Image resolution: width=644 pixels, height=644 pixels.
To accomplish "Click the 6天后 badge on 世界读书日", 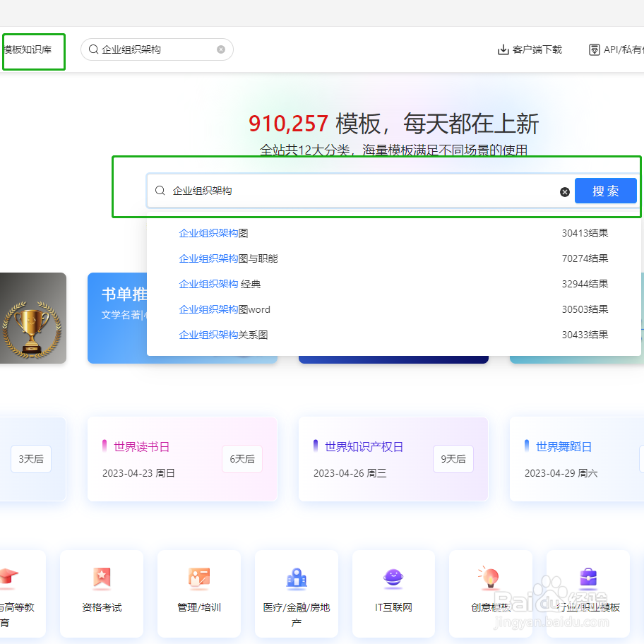I will coord(242,459).
